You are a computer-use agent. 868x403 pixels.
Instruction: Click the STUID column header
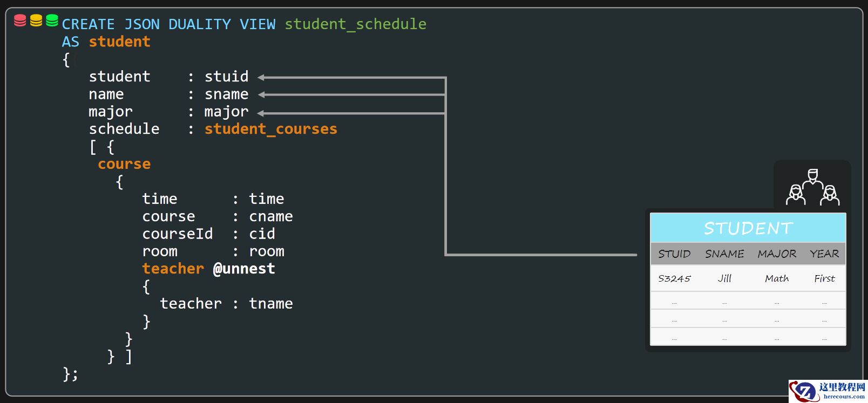point(674,254)
